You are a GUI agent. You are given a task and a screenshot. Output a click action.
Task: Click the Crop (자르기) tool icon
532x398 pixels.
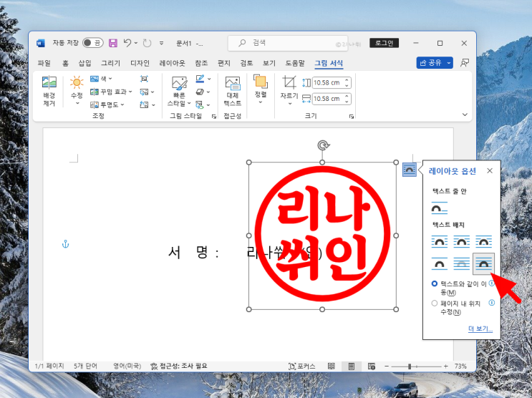tap(289, 82)
